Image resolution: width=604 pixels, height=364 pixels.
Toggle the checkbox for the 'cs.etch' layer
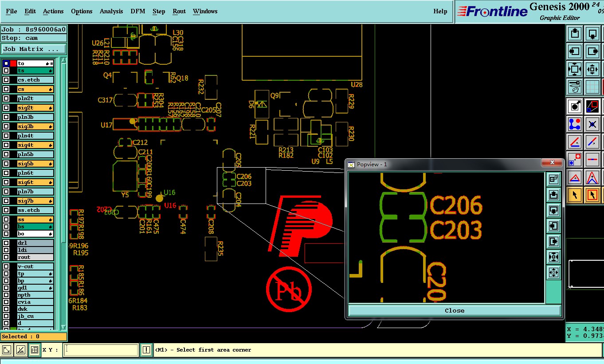[6, 80]
